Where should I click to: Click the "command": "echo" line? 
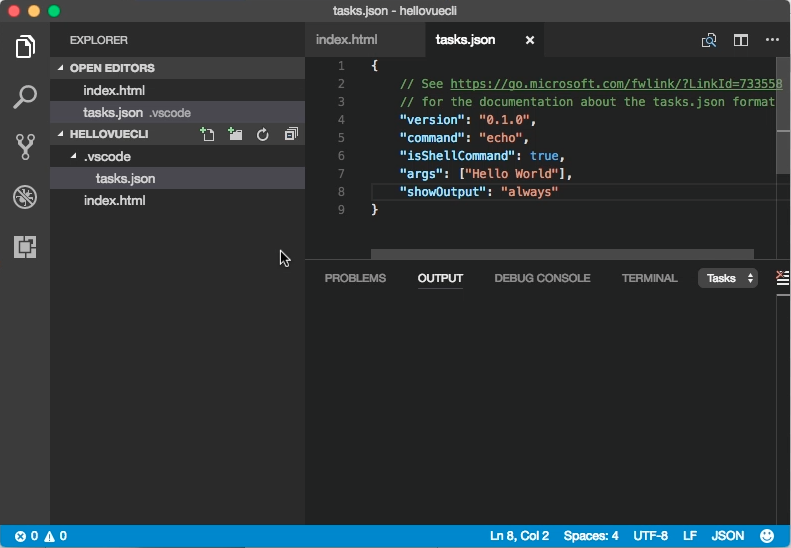(464, 138)
